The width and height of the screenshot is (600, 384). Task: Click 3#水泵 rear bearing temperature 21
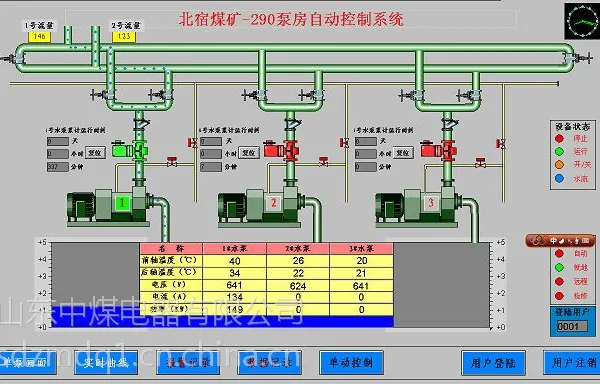(361, 273)
